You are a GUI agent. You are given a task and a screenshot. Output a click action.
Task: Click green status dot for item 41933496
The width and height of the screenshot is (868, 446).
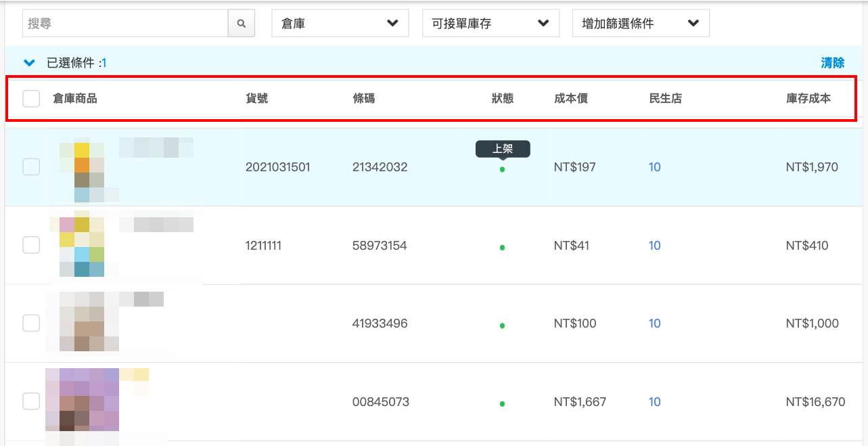click(502, 326)
